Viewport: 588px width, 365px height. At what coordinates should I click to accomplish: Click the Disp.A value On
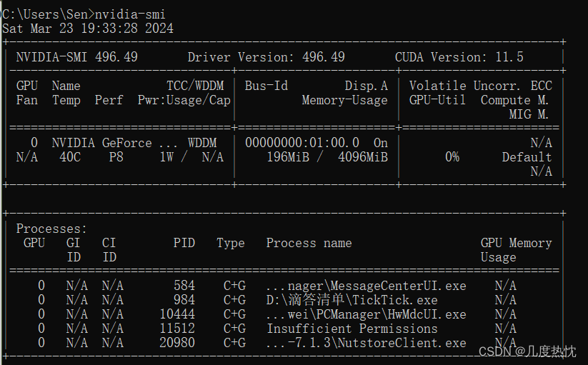(381, 143)
